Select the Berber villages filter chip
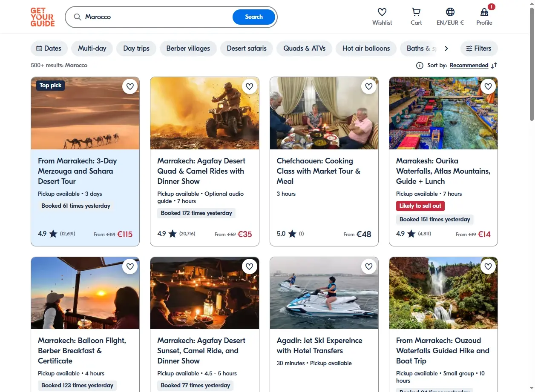This screenshot has height=392, width=535. click(188, 49)
